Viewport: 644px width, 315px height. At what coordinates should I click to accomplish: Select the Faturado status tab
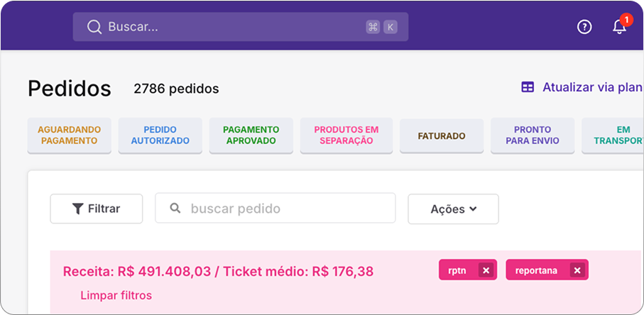click(442, 136)
